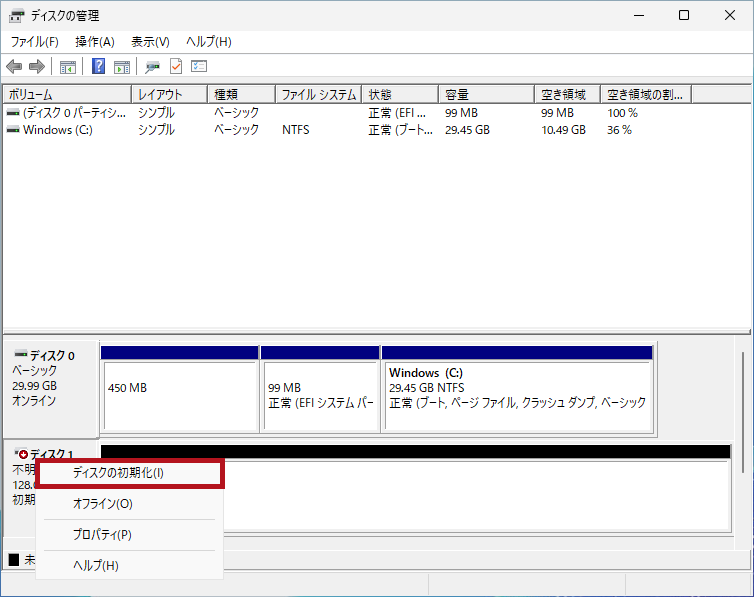Sort by the 容量 column header
Image resolution: width=754 pixels, height=597 pixels.
click(486, 95)
